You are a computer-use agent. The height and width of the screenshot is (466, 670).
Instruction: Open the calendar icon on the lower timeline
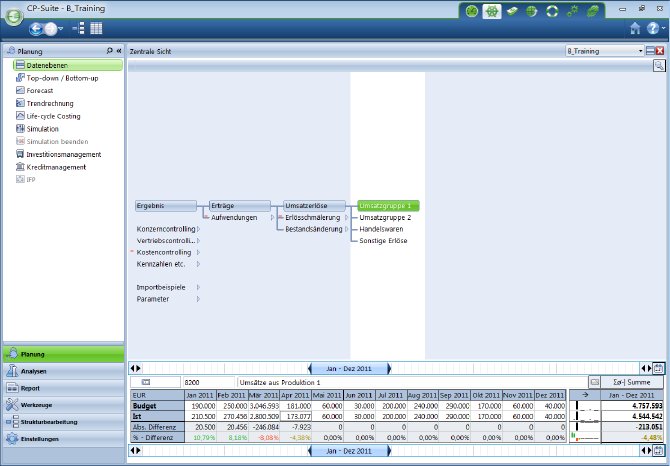click(x=658, y=451)
